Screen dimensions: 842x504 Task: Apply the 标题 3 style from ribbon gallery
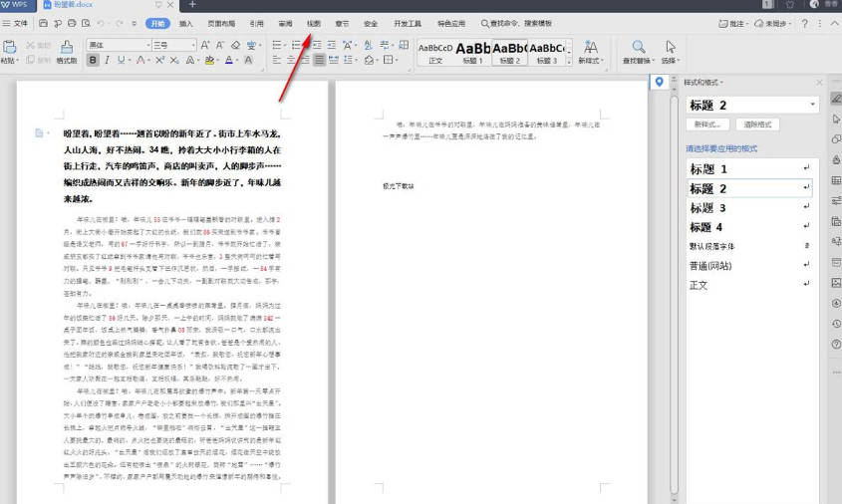pos(547,53)
